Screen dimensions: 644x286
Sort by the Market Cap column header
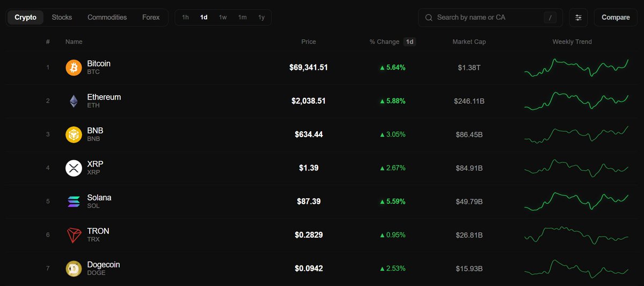tap(469, 42)
